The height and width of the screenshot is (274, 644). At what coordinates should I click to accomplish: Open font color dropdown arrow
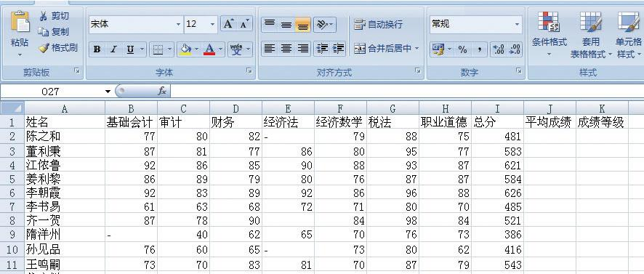pos(221,49)
